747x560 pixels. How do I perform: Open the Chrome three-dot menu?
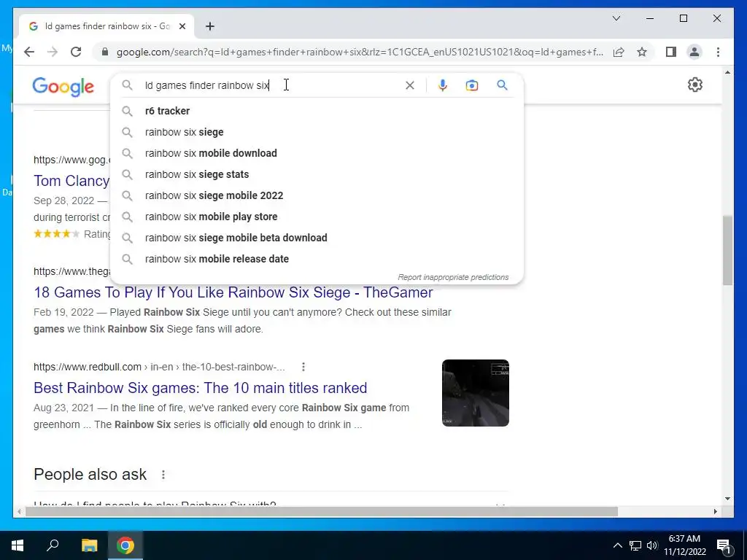[718, 52]
